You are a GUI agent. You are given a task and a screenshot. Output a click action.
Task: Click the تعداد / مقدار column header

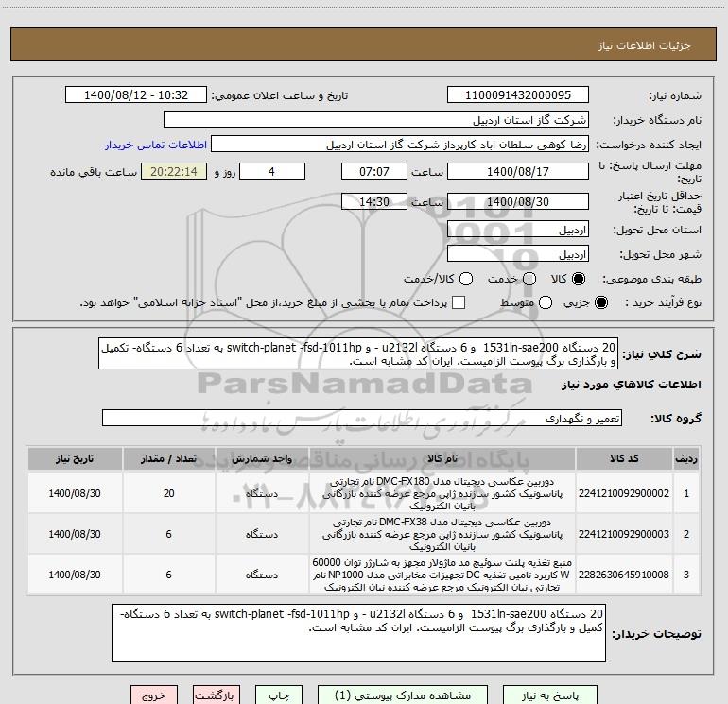pyautogui.click(x=168, y=458)
